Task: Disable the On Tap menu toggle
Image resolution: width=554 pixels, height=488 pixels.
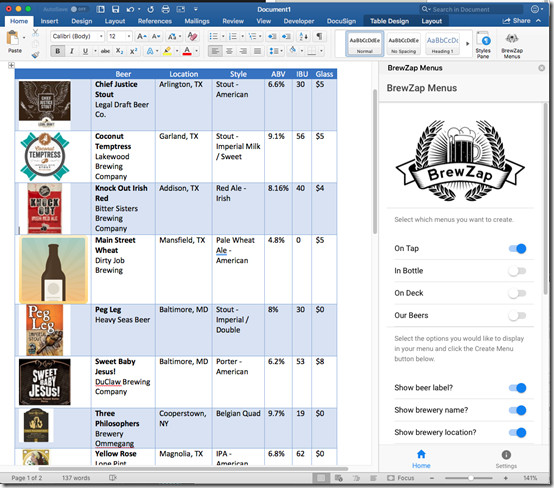Action: (517, 249)
